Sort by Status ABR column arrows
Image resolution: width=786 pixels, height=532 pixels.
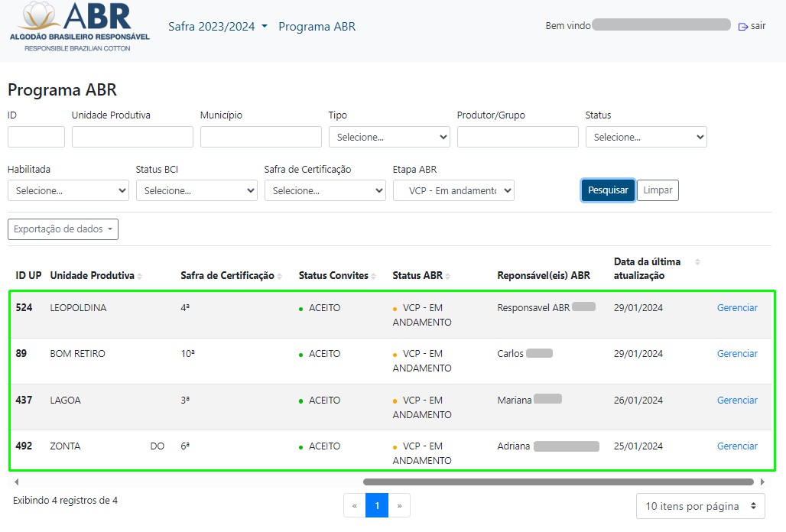coord(447,276)
